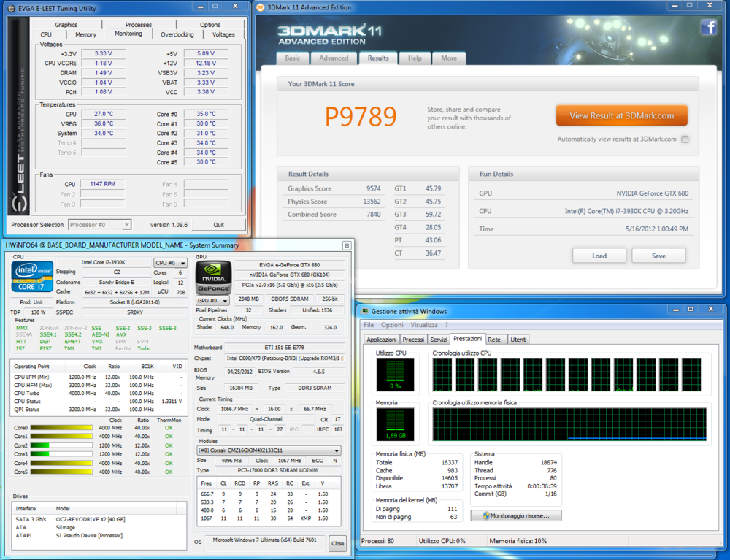Open the Processor Selection dropdown in E-LEET
730x560 pixels.
(x=99, y=225)
